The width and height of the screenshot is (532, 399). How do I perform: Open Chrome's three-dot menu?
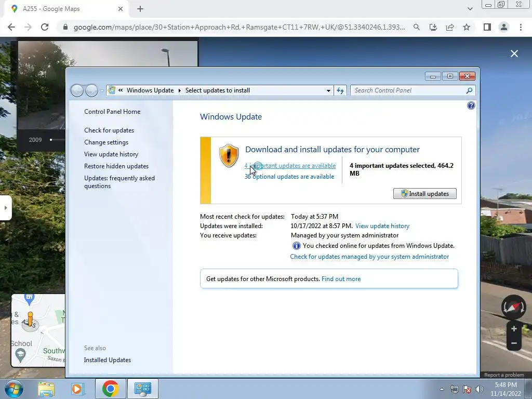tap(521, 27)
